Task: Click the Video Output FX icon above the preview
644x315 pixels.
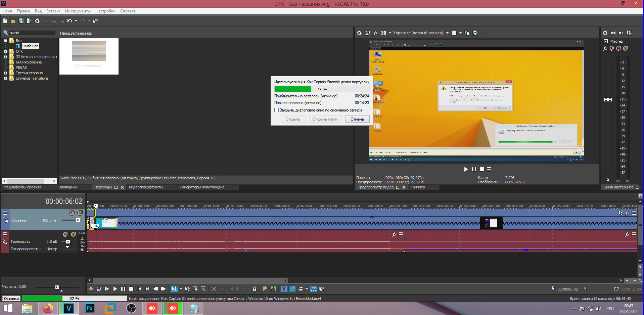Action: tap(375, 33)
